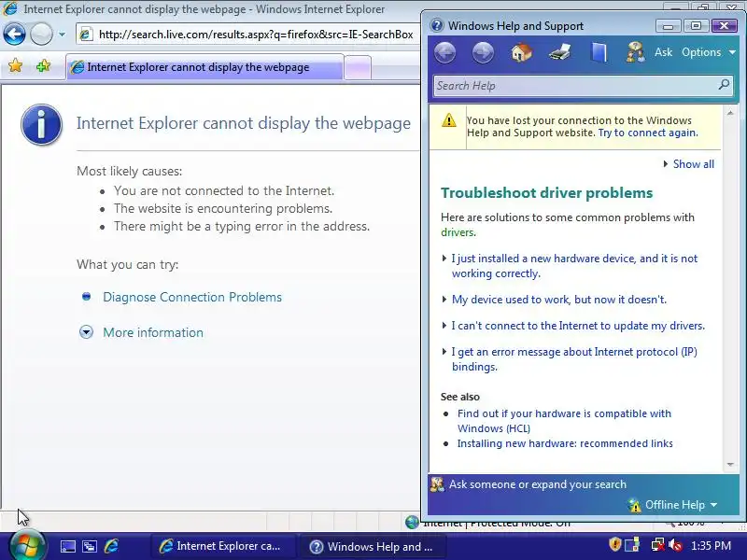Click the Switch between windows quick launch icon
This screenshot has width=747, height=560.
(x=90, y=546)
